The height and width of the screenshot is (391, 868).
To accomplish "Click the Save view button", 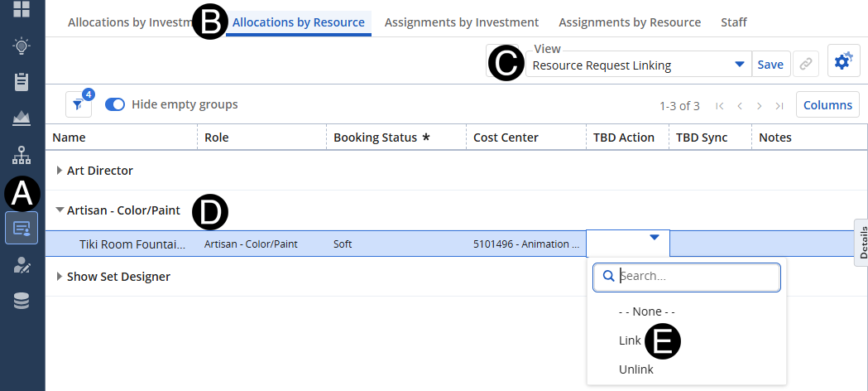I will coord(770,65).
